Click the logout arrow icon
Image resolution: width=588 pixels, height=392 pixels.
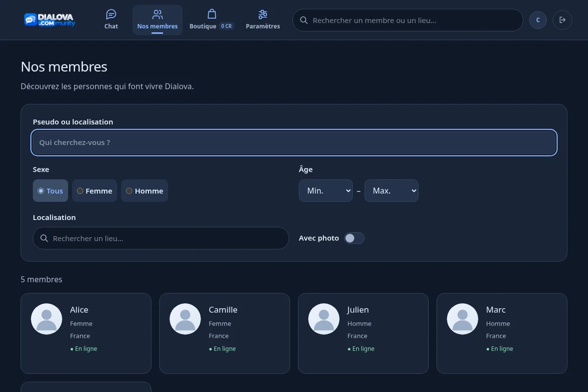pyautogui.click(x=563, y=20)
